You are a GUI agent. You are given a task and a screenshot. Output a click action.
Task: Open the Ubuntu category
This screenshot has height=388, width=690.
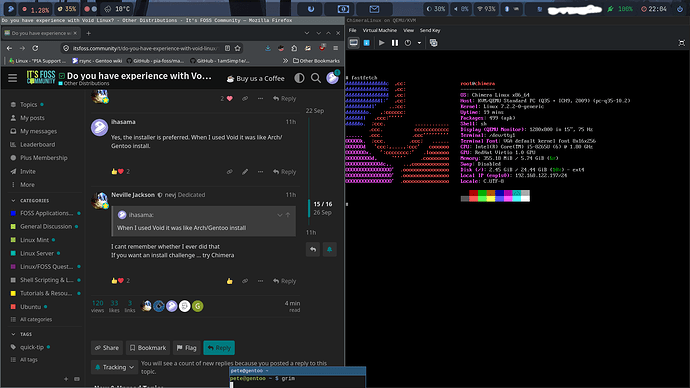pyautogui.click(x=30, y=307)
